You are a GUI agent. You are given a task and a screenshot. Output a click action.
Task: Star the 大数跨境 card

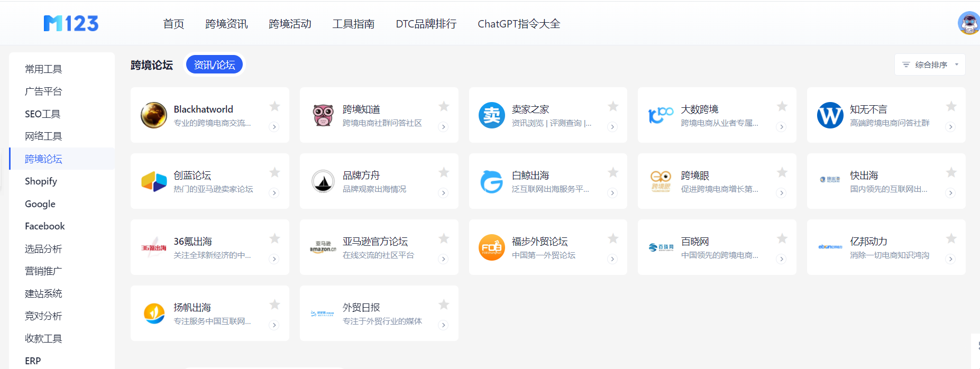coord(782,106)
